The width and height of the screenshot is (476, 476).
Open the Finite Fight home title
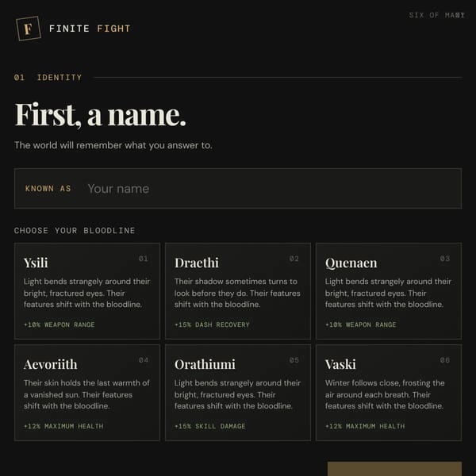tap(90, 29)
